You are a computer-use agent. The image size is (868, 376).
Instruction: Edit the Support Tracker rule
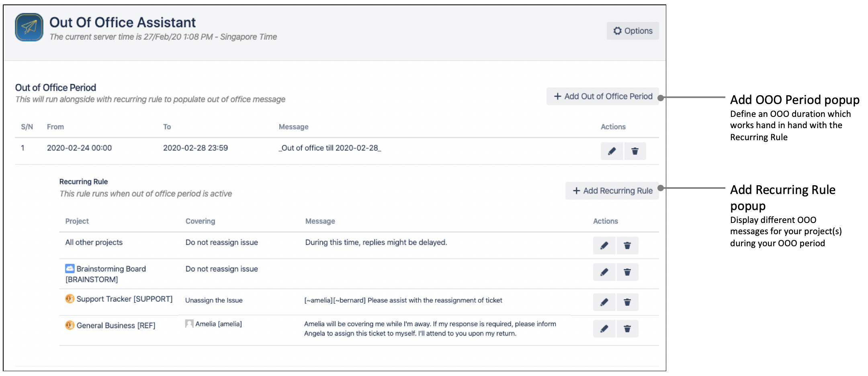tap(604, 302)
